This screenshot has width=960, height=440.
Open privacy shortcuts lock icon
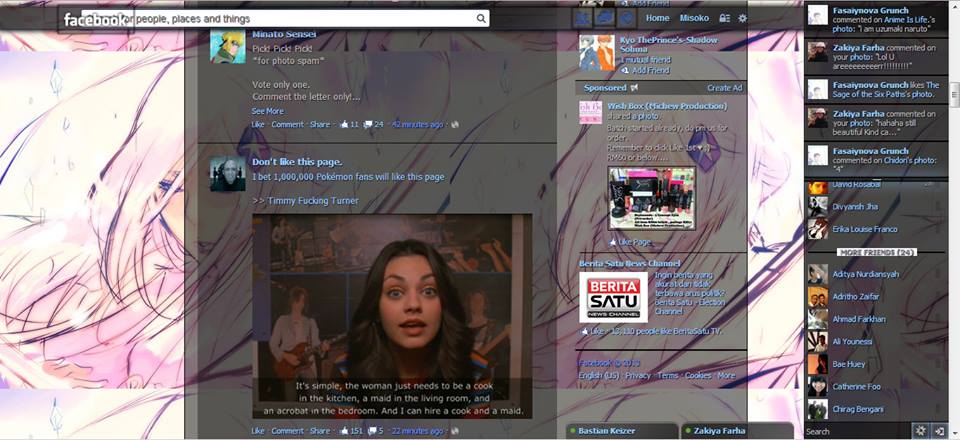(x=725, y=18)
